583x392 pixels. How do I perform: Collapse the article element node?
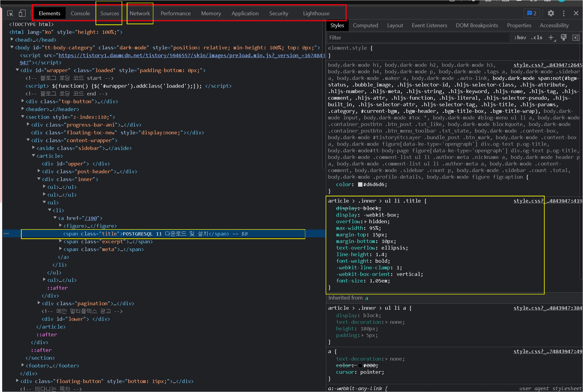pos(34,156)
